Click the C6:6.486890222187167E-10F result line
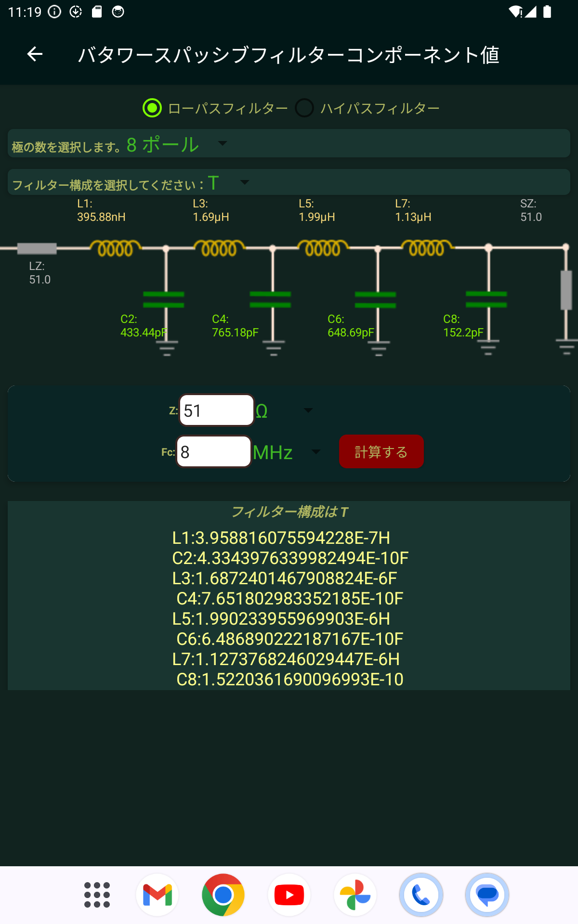This screenshot has height=924, width=578. [290, 639]
